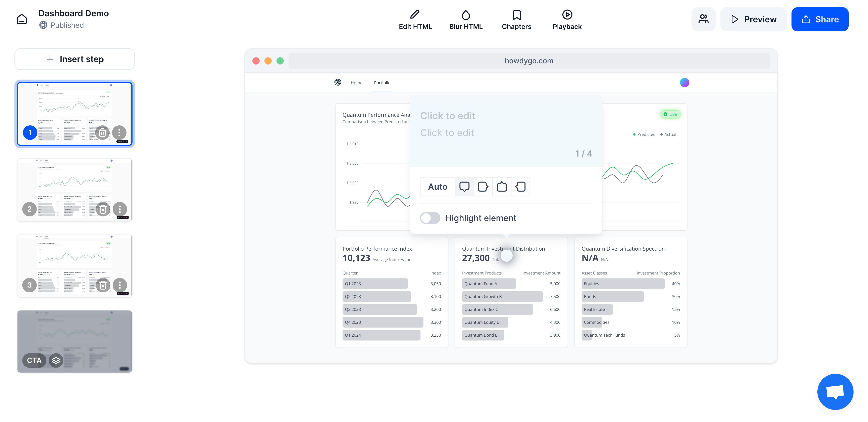This screenshot has width=868, height=422.
Task: Open the team members icon button
Action: 703,19
